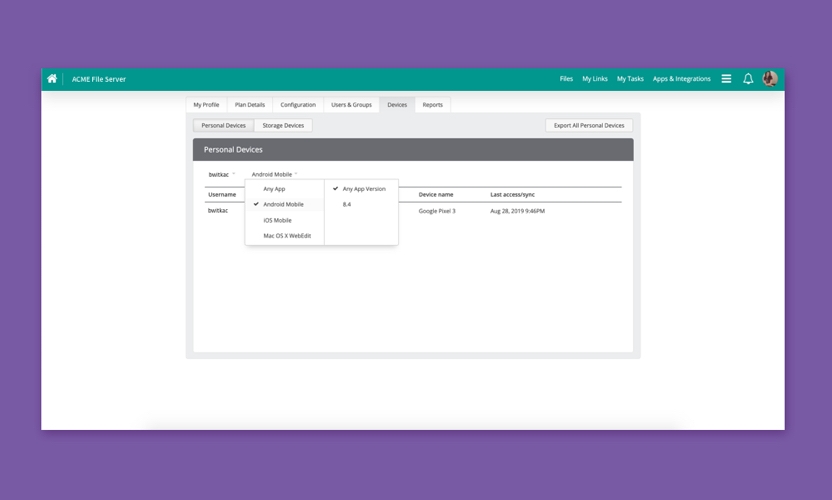This screenshot has width=832, height=500.
Task: Select Any App Version option
Action: [363, 189]
